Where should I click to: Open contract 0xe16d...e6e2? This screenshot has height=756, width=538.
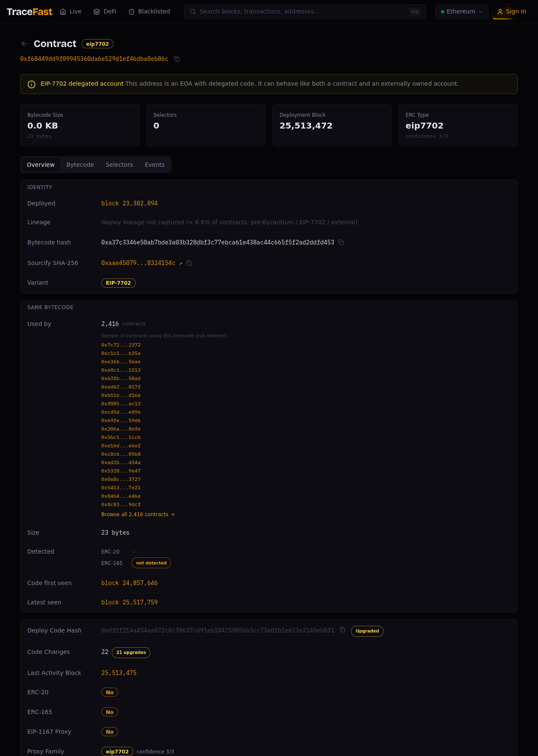[x=121, y=446]
